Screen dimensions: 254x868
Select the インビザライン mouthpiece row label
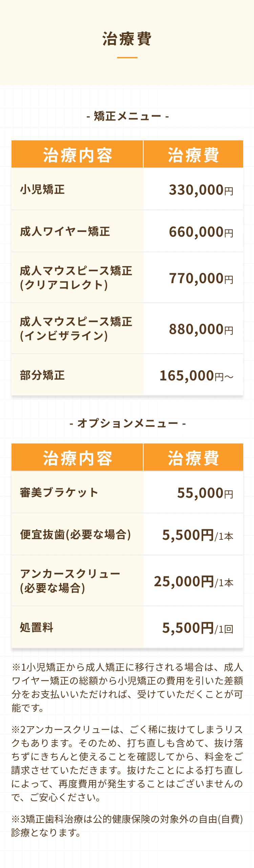(x=76, y=329)
